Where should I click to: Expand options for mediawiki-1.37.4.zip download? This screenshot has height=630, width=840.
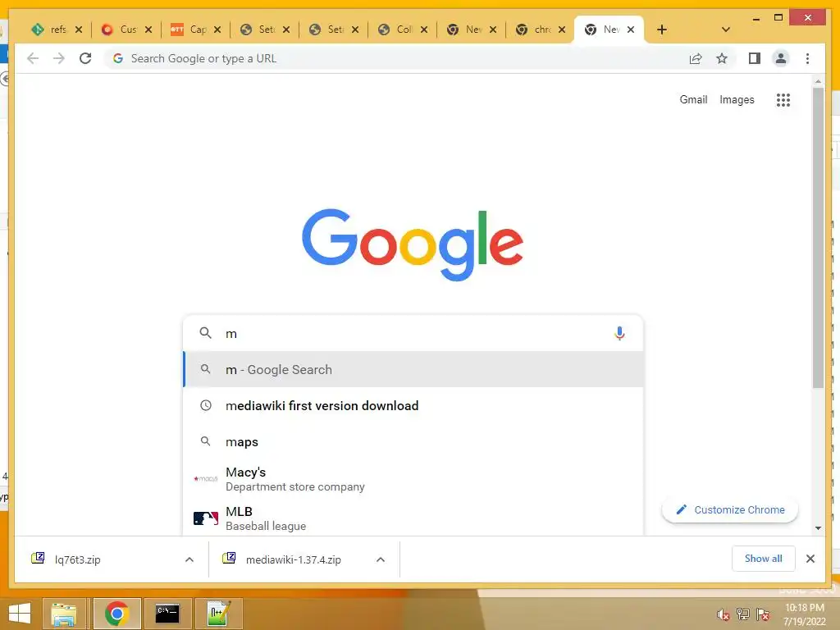tap(381, 559)
